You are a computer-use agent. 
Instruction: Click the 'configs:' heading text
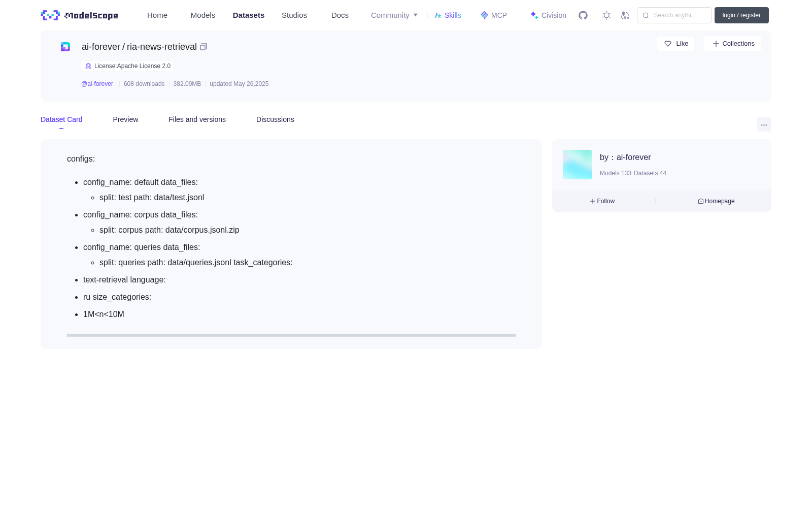(x=81, y=159)
